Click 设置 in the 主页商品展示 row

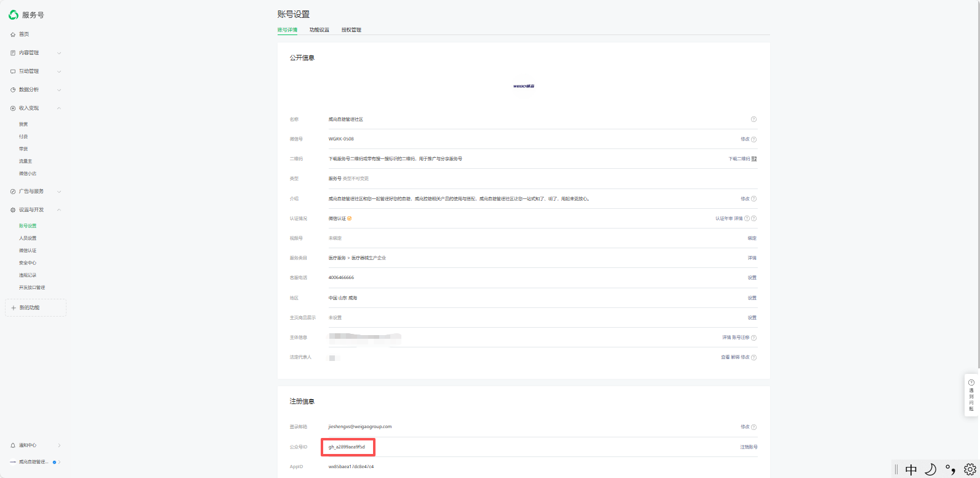tap(752, 318)
